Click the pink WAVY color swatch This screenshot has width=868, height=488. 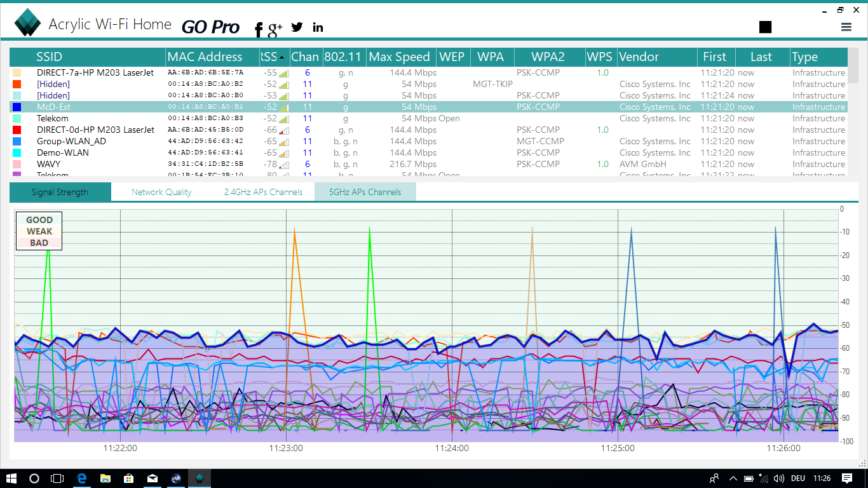click(17, 164)
